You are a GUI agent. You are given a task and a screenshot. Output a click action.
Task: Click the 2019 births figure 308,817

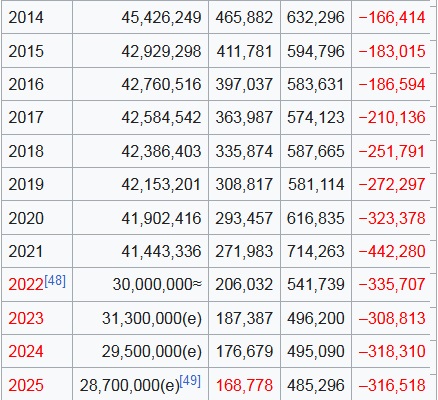coord(244,184)
